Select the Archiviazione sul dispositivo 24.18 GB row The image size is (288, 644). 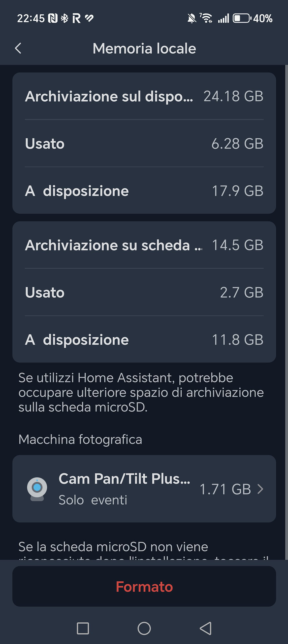pos(144,96)
